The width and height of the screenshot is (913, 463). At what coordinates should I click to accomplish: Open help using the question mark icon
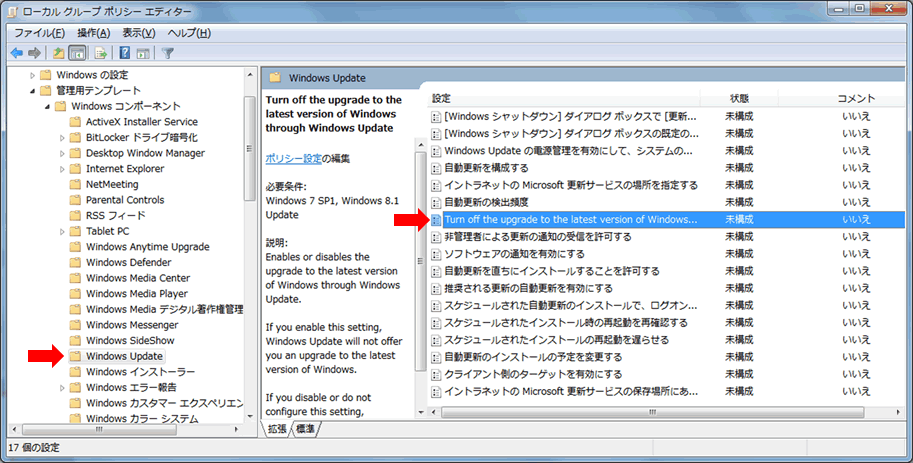pos(125,53)
